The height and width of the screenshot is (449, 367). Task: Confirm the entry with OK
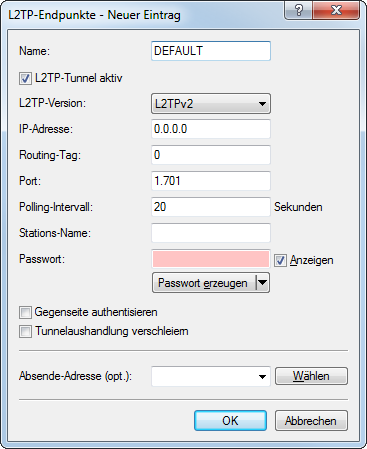point(230,421)
